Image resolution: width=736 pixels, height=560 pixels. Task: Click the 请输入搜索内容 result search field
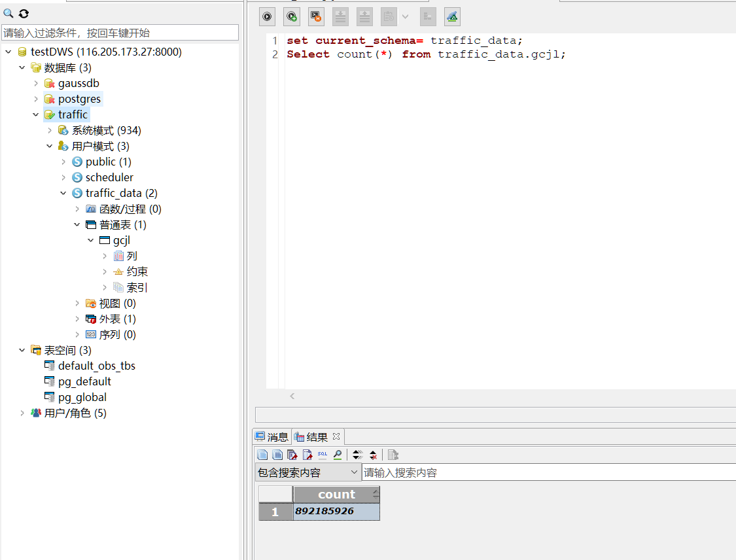pos(549,472)
